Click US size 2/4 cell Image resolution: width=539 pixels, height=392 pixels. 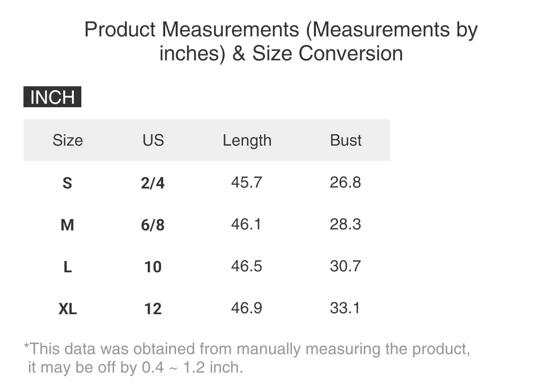[153, 183]
